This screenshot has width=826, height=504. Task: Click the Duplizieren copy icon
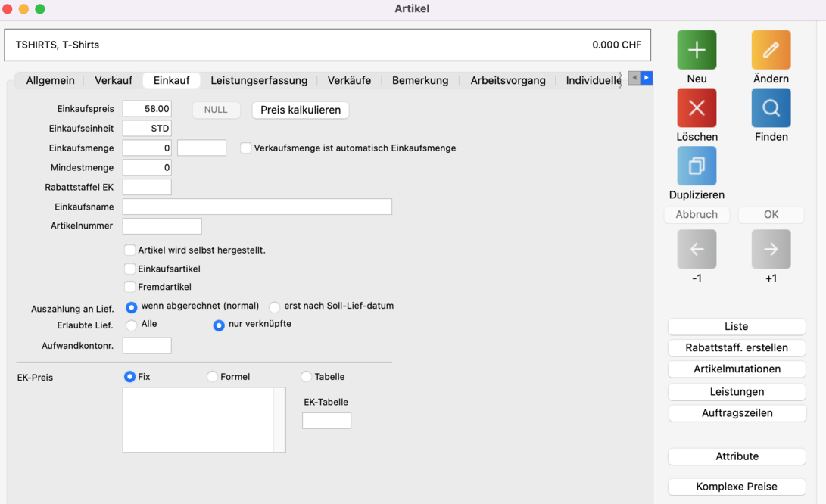click(697, 166)
